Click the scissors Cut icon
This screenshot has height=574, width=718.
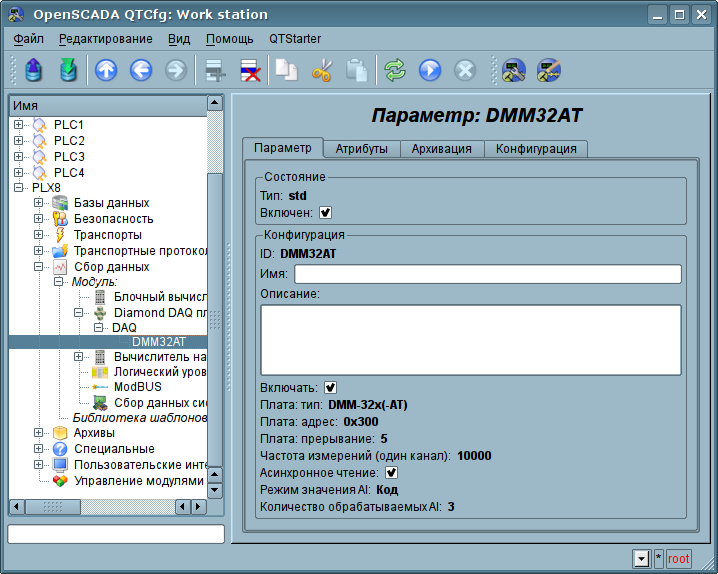pyautogui.click(x=322, y=70)
